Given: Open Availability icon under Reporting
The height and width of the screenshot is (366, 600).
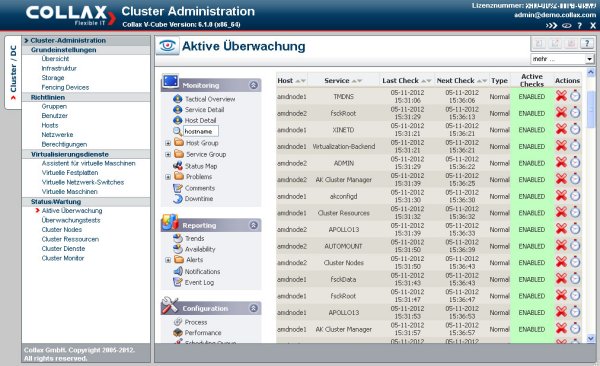Looking at the screenshot, I should tap(178, 249).
